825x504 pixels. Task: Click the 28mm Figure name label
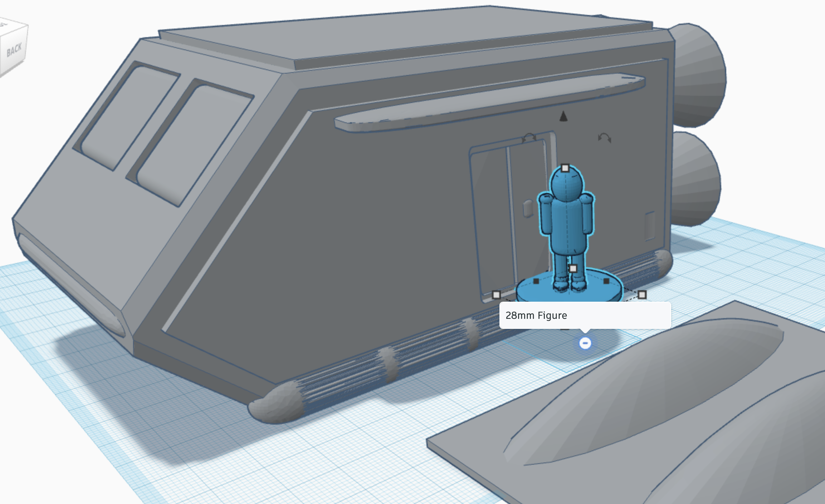tap(536, 316)
